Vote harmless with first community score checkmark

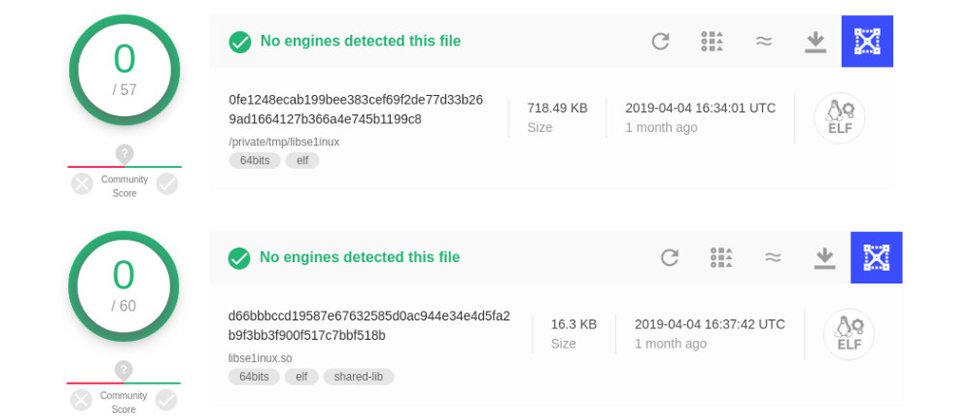pyautogui.click(x=167, y=184)
